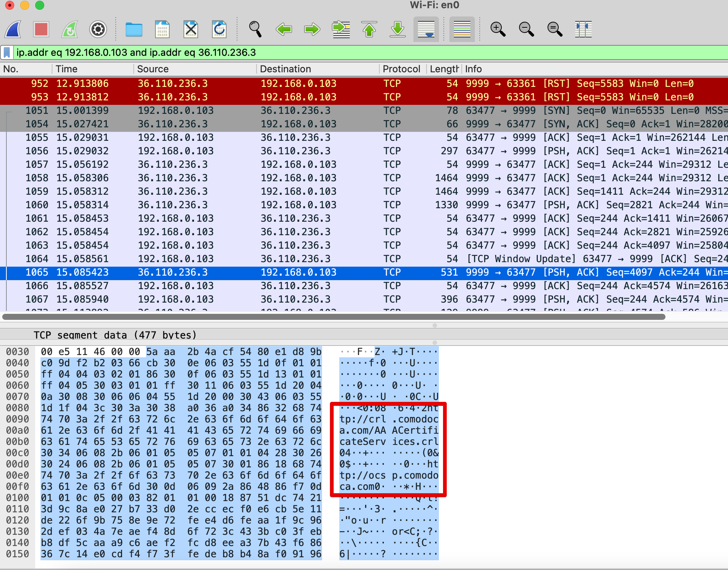
Task: Open the capture options gear
Action: click(98, 29)
